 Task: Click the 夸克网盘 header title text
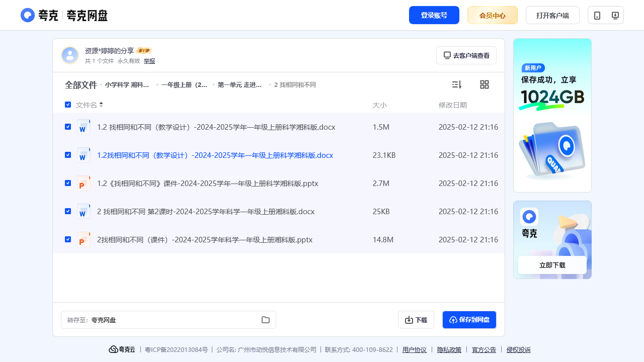coord(87,16)
